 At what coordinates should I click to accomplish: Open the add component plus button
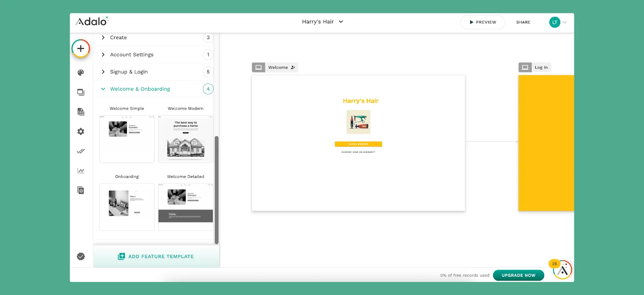[x=81, y=49]
